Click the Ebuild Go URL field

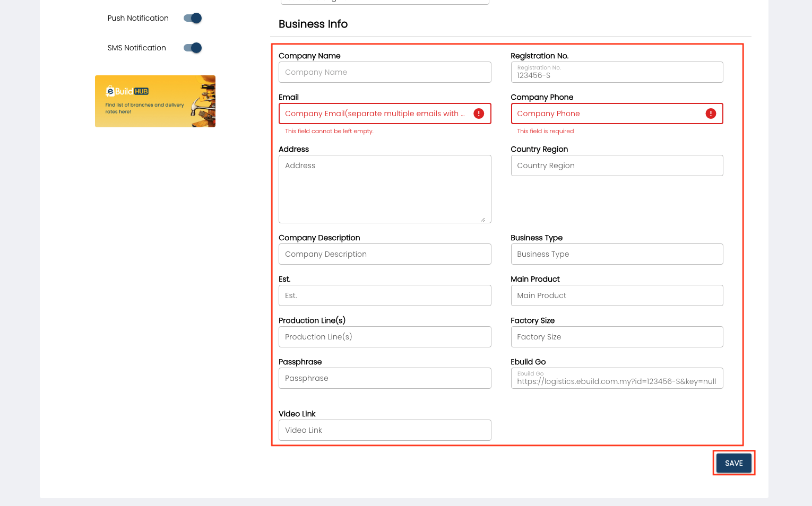pyautogui.click(x=616, y=379)
